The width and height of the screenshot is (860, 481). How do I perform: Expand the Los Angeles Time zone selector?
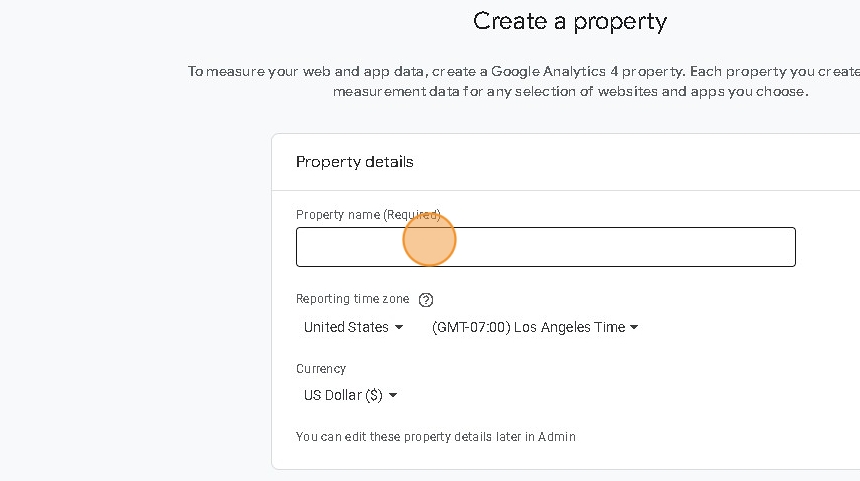click(535, 327)
